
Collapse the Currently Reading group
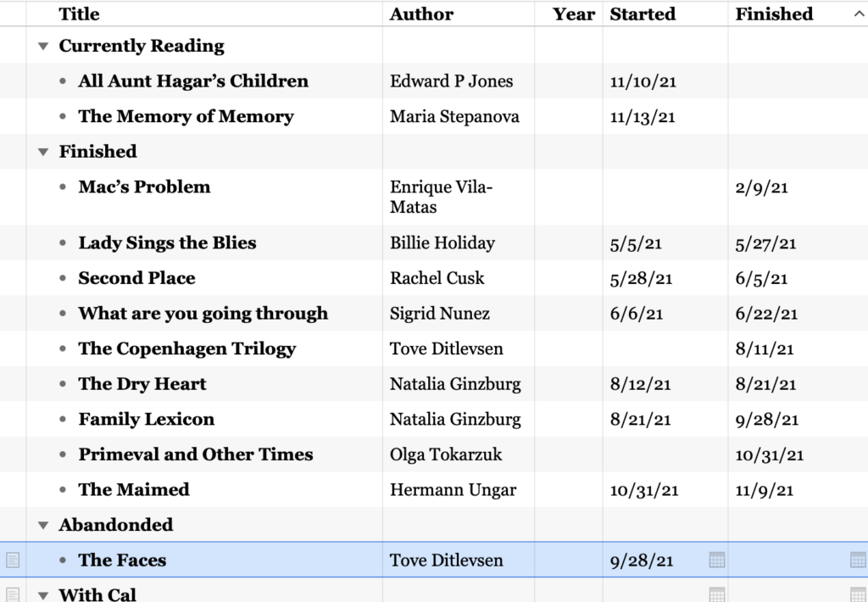point(43,46)
